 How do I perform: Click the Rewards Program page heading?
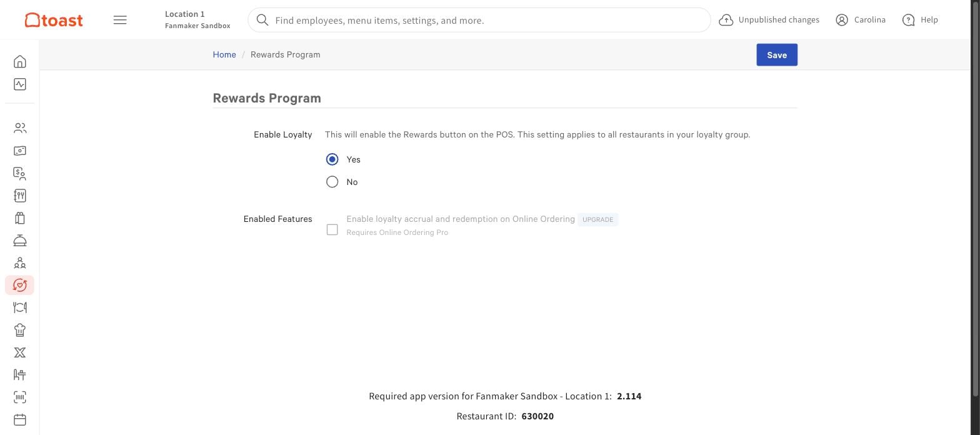coord(267,98)
